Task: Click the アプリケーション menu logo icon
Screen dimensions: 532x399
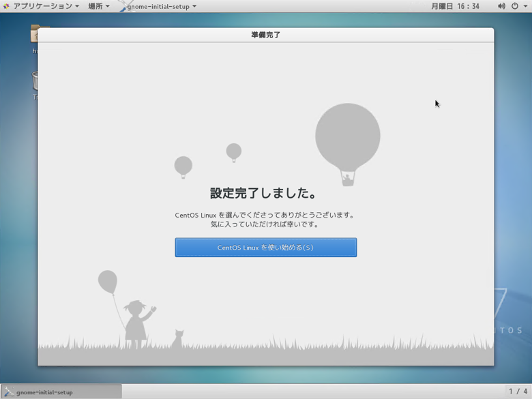Action: (x=6, y=6)
